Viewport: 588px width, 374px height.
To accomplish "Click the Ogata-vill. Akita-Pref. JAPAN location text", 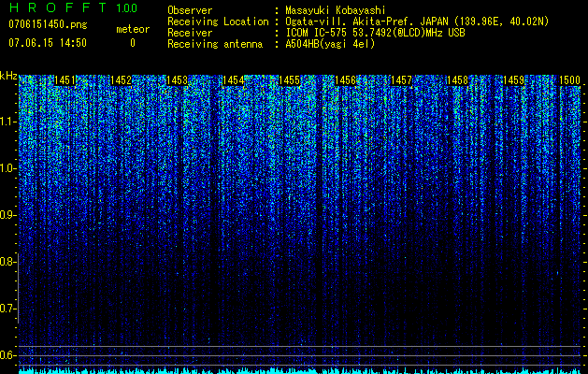I will [417, 22].
